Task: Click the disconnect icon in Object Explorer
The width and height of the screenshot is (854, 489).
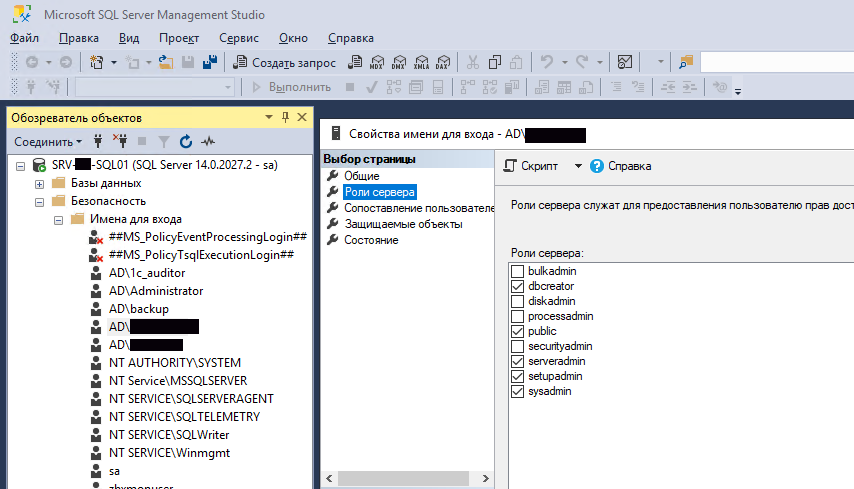Action: pyautogui.click(x=120, y=142)
